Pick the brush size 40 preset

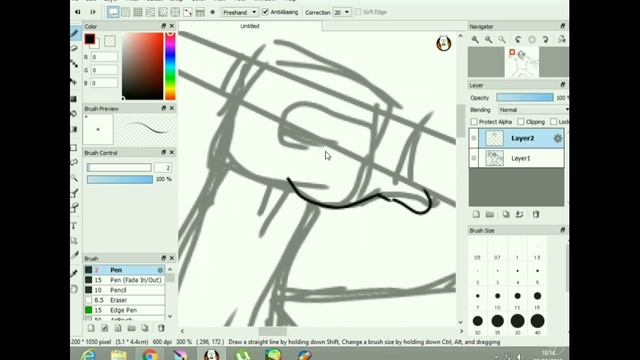537,322
